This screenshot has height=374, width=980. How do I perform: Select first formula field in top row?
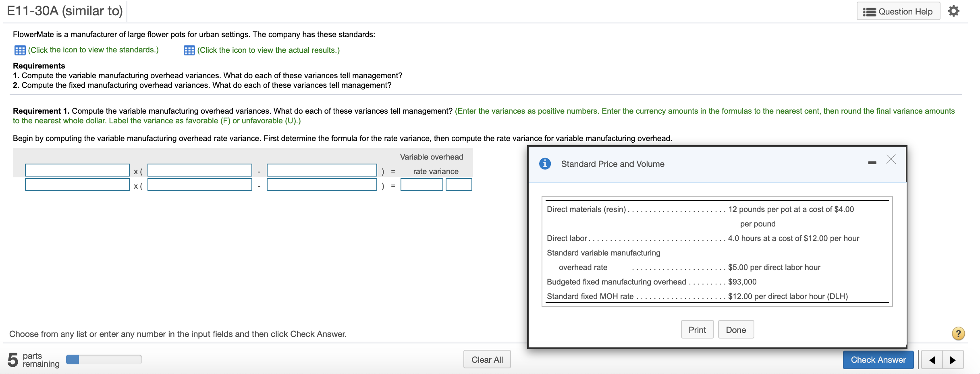click(x=77, y=170)
